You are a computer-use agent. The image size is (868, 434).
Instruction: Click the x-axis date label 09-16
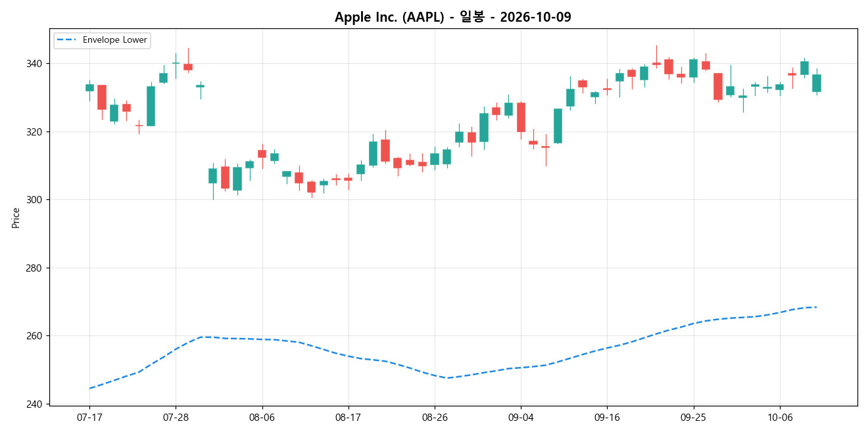click(x=607, y=417)
